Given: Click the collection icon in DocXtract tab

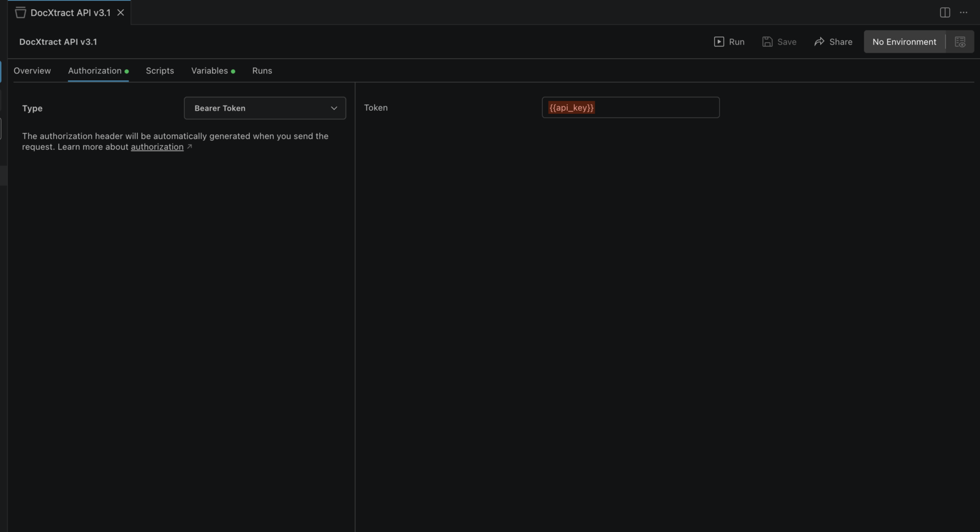Looking at the screenshot, I should 20,12.
